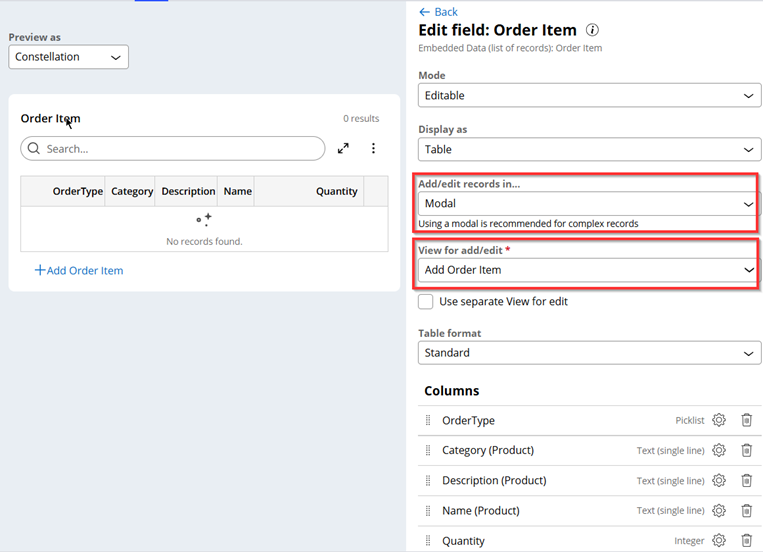
Task: Sort by the OrderType column header
Action: click(x=78, y=191)
